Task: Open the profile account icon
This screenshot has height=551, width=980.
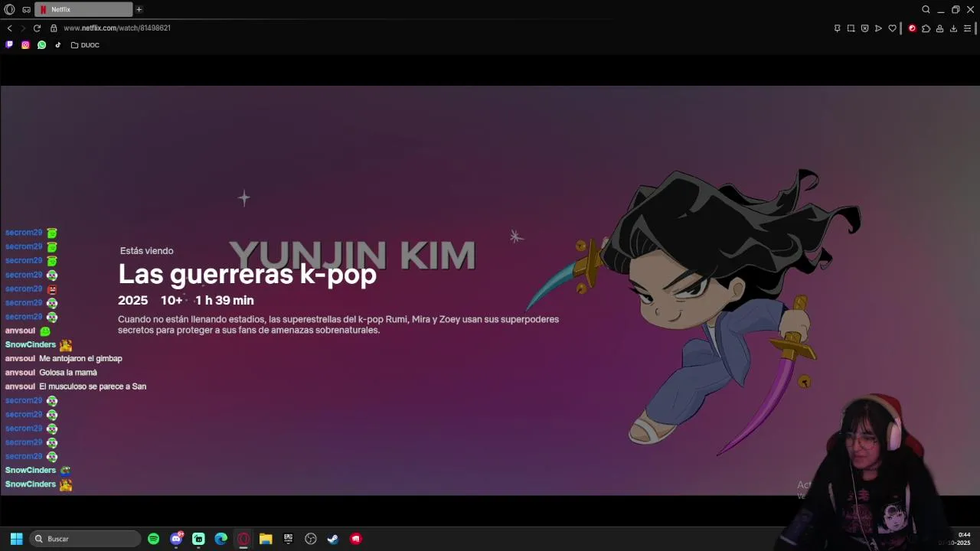Action: tap(939, 28)
